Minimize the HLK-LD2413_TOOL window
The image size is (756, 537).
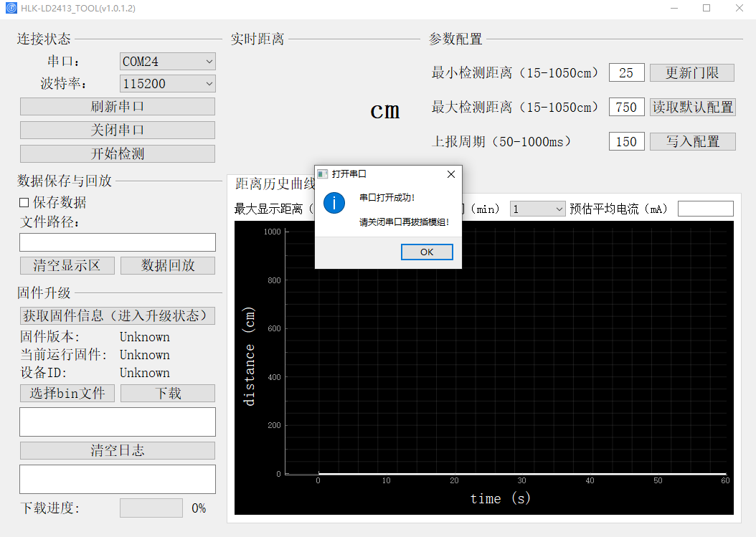(674, 8)
